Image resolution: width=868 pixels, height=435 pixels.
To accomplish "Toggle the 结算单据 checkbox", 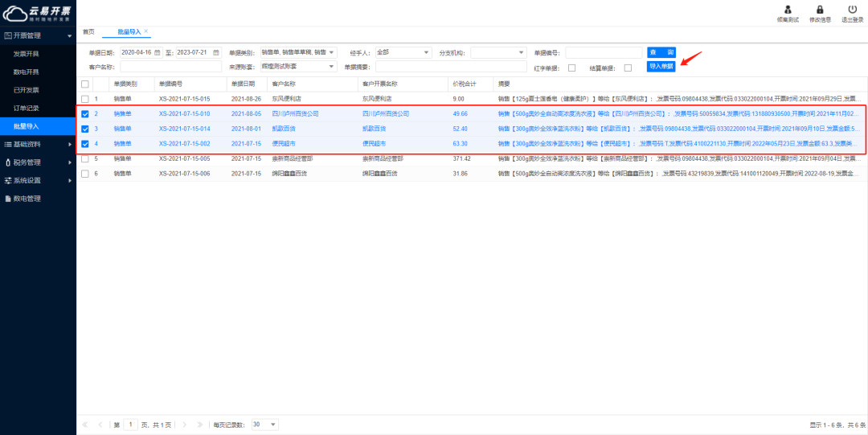I will (628, 68).
